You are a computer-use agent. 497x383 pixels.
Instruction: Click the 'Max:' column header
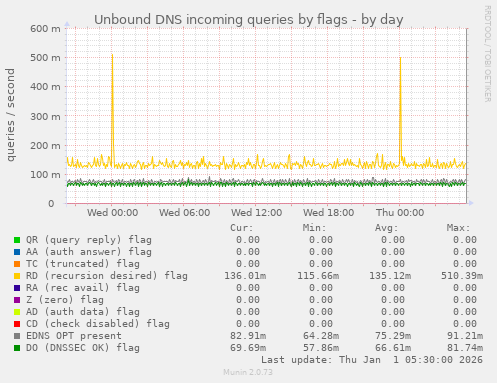(x=459, y=228)
